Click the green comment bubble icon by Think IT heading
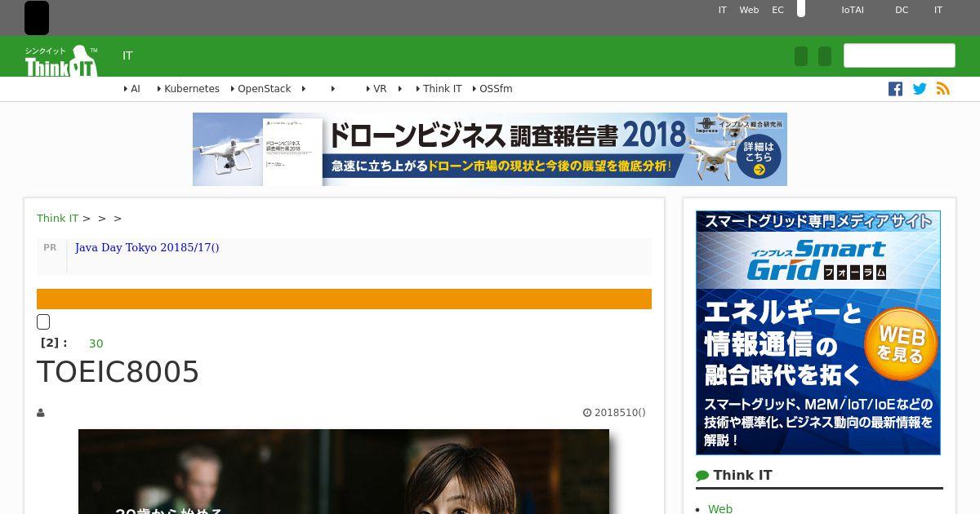Image resolution: width=980 pixels, height=514 pixels. 702,476
